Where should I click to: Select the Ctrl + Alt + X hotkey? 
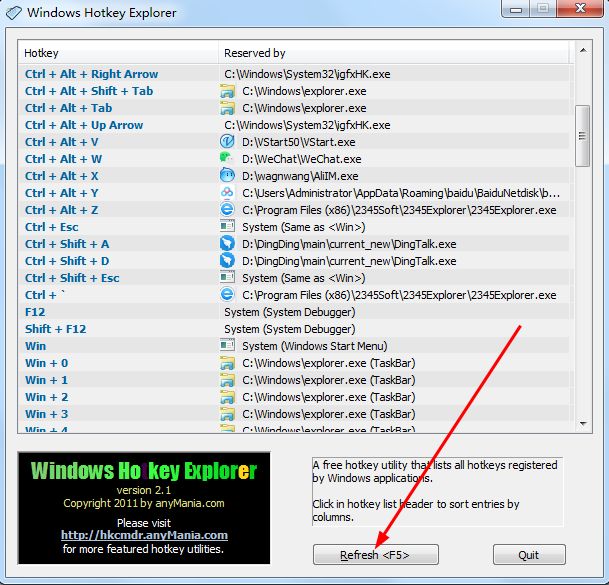tap(61, 176)
